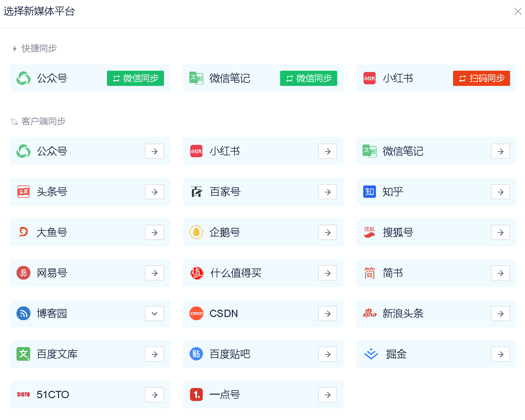Open the 简书 arrow button
The image size is (525, 420).
(x=500, y=273)
